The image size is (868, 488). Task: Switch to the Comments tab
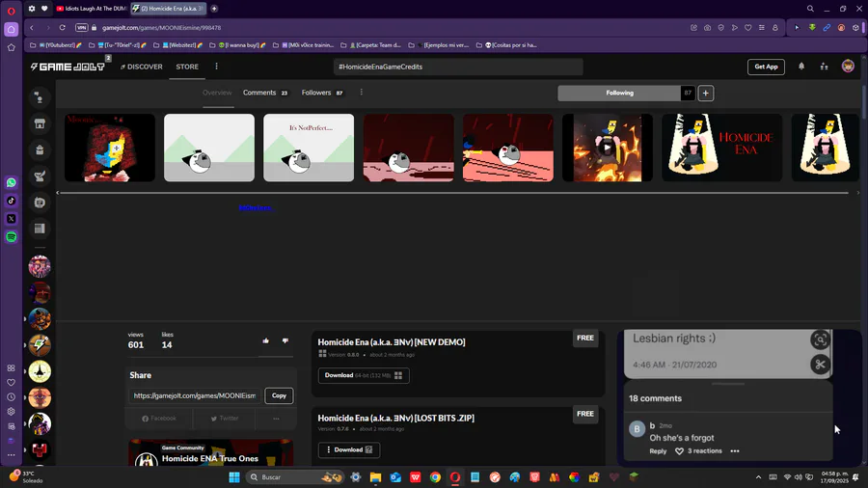pos(265,93)
